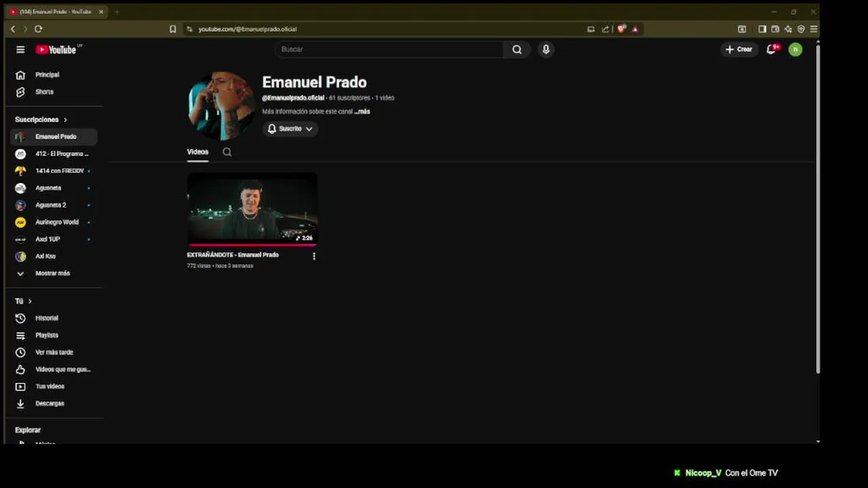The width and height of the screenshot is (868, 488).
Task: Click the Explorar section heading
Action: pos(28,430)
